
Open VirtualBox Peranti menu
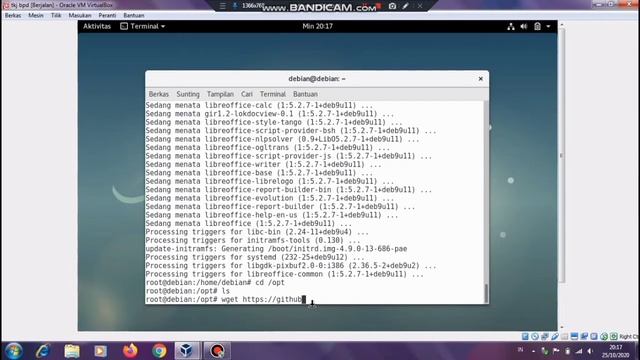point(107,15)
